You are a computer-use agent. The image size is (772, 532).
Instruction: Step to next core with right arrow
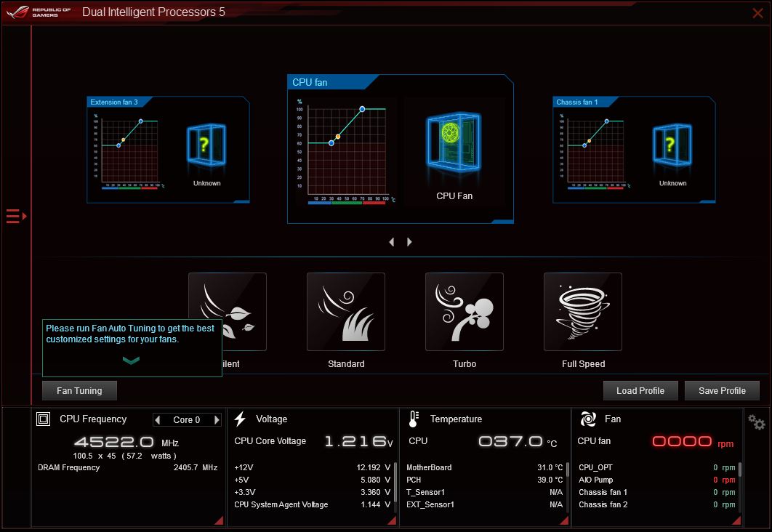(x=216, y=419)
